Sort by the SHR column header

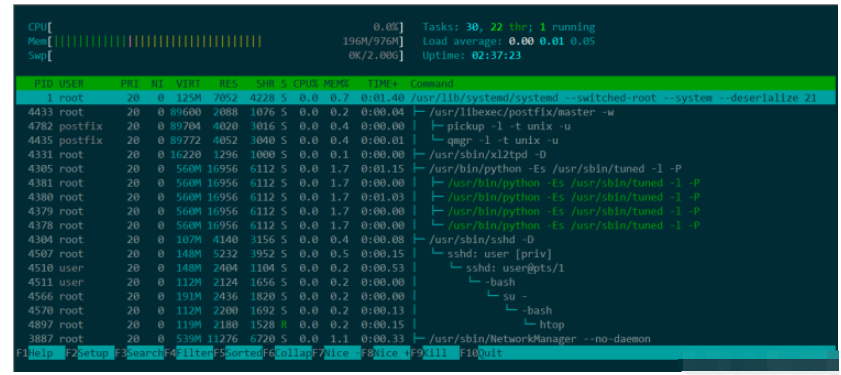tap(265, 84)
